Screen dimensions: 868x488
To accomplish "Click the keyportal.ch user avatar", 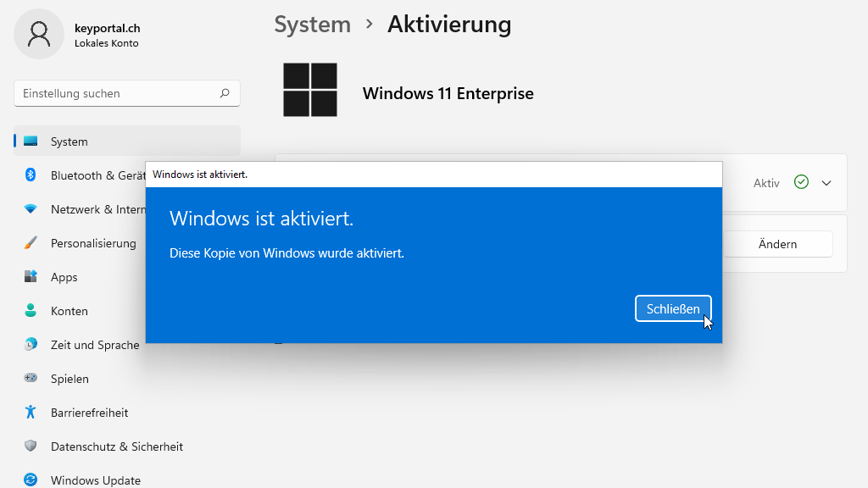I will 39,34.
